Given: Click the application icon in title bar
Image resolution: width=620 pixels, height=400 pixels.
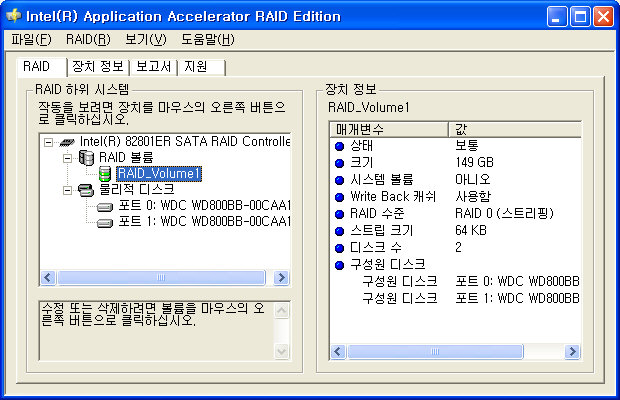Looking at the screenshot, I should click(14, 16).
